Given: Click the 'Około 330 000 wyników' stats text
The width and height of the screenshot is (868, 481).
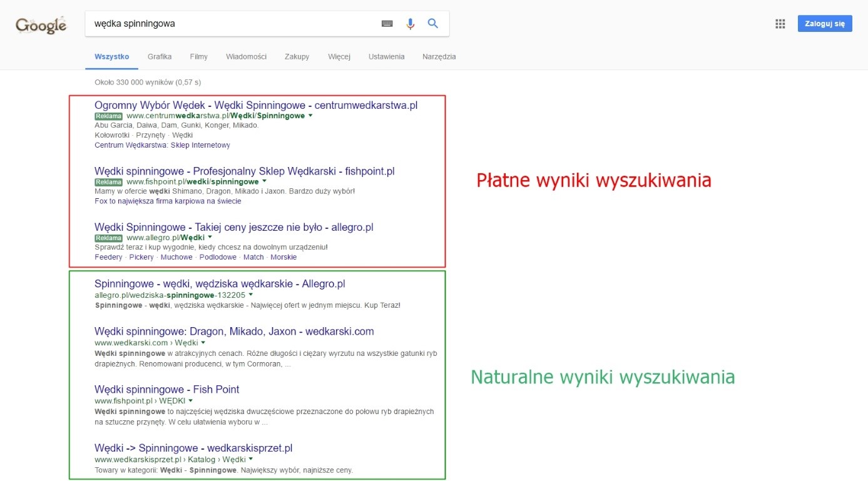Looking at the screenshot, I should pos(148,82).
